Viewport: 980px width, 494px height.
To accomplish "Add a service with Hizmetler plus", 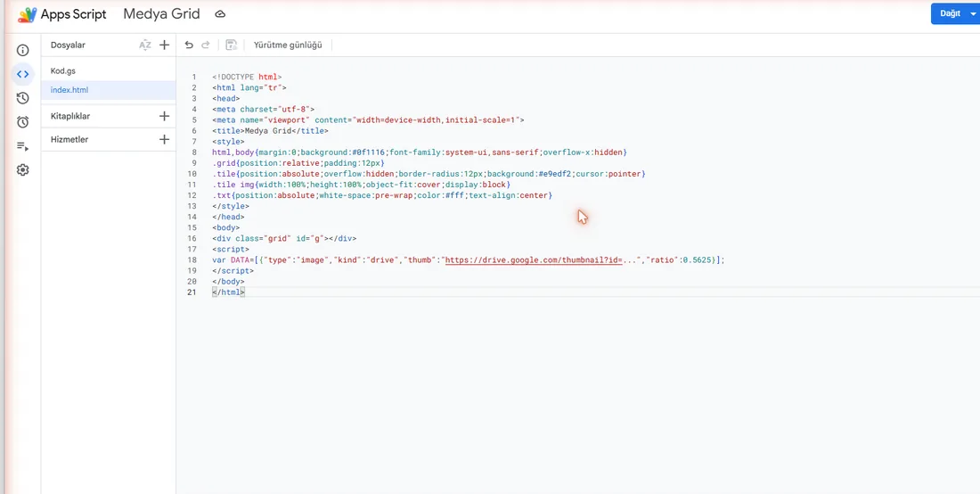I will [x=165, y=139].
